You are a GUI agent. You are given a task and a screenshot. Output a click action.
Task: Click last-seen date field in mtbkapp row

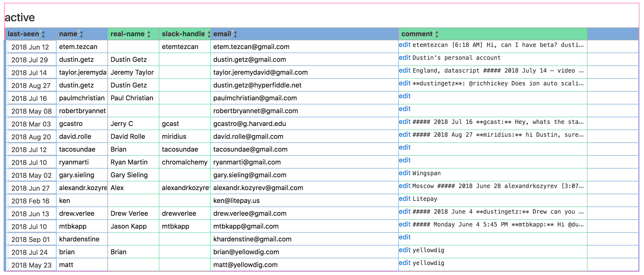click(x=32, y=227)
